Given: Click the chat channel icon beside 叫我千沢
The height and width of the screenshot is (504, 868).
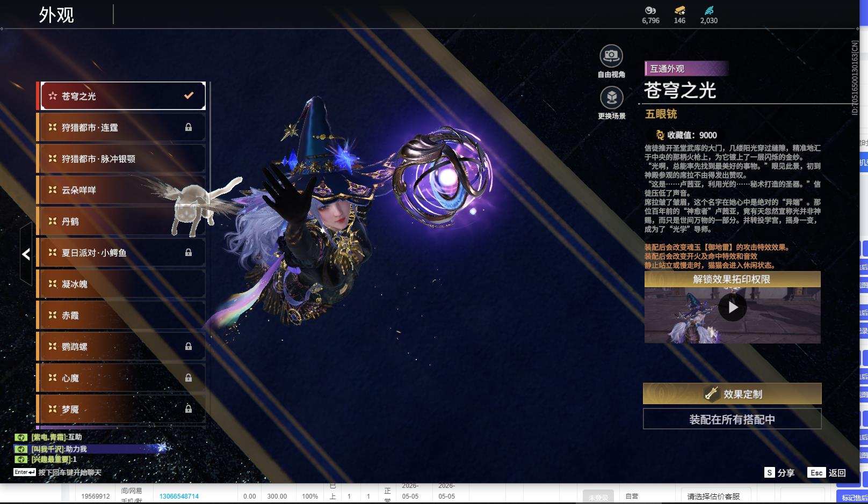Looking at the screenshot, I should (21, 449).
